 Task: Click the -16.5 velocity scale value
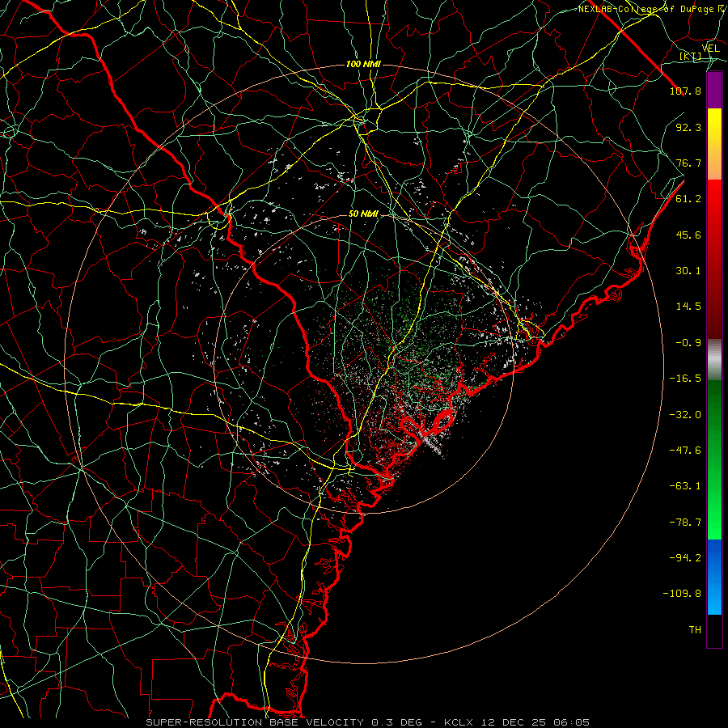tap(685, 379)
